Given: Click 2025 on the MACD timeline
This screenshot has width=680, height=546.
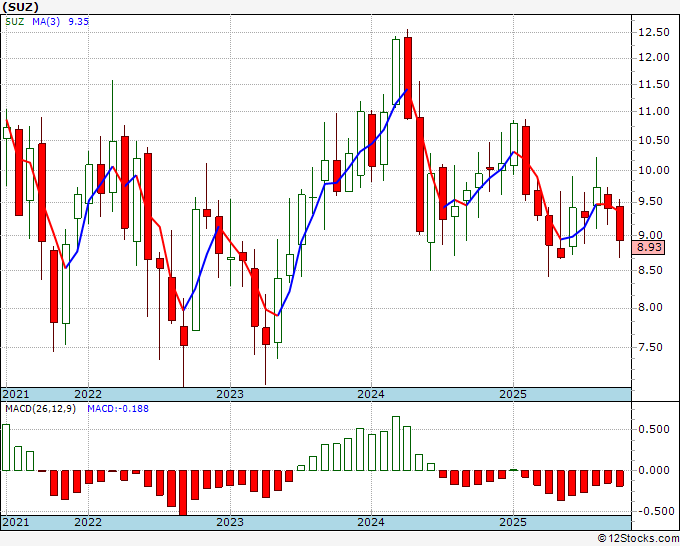Looking at the screenshot, I should click(x=513, y=522).
